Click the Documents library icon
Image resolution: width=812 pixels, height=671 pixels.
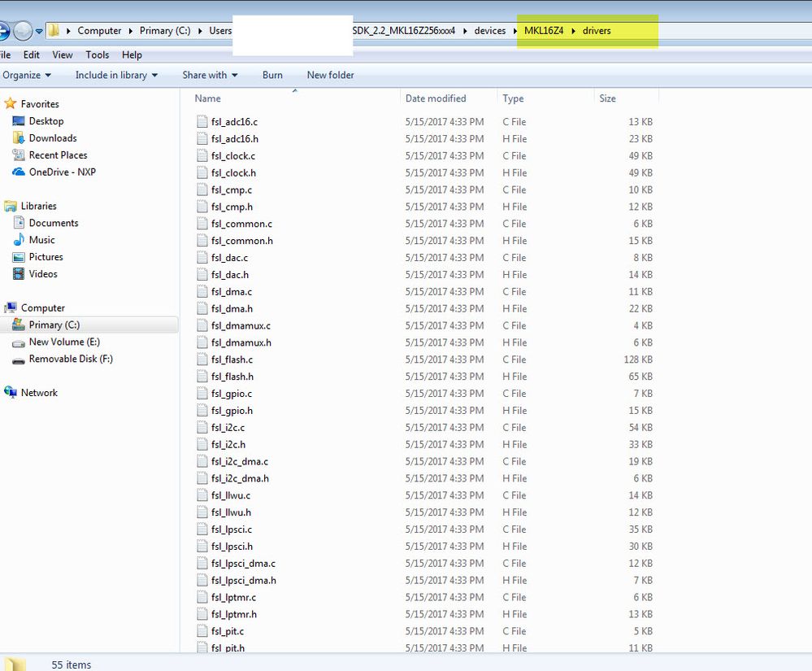pos(20,223)
